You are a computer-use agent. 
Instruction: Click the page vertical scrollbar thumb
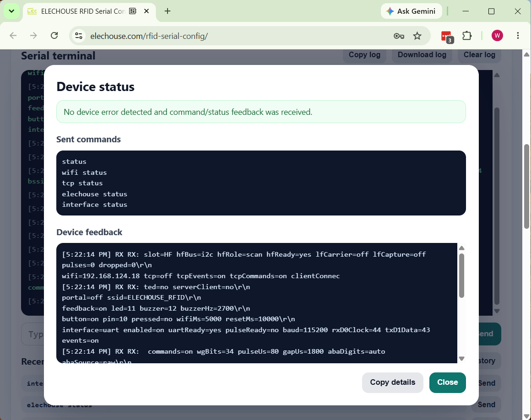pyautogui.click(x=526, y=186)
